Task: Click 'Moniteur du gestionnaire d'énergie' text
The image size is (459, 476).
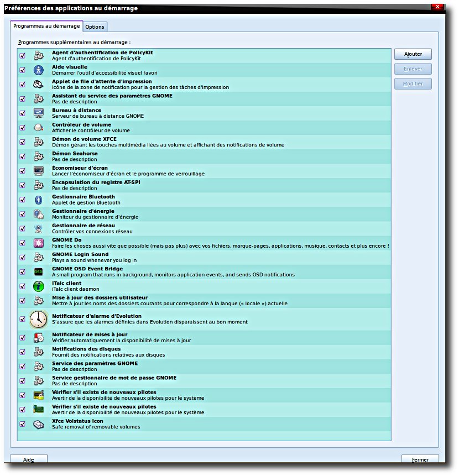Action: pyautogui.click(x=95, y=217)
